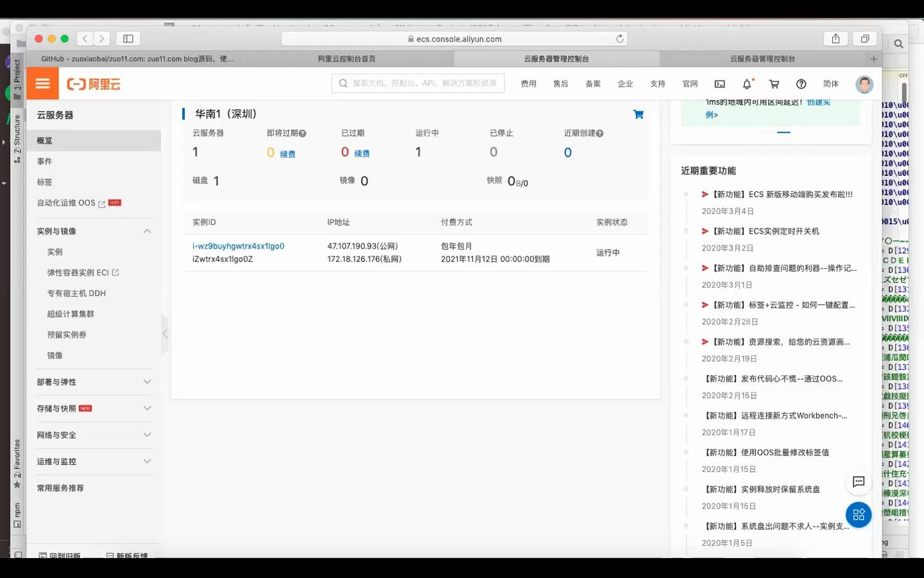924x578 pixels.
Task: Switch to the last 云服务器管理控制台 tab
Action: tap(762, 58)
